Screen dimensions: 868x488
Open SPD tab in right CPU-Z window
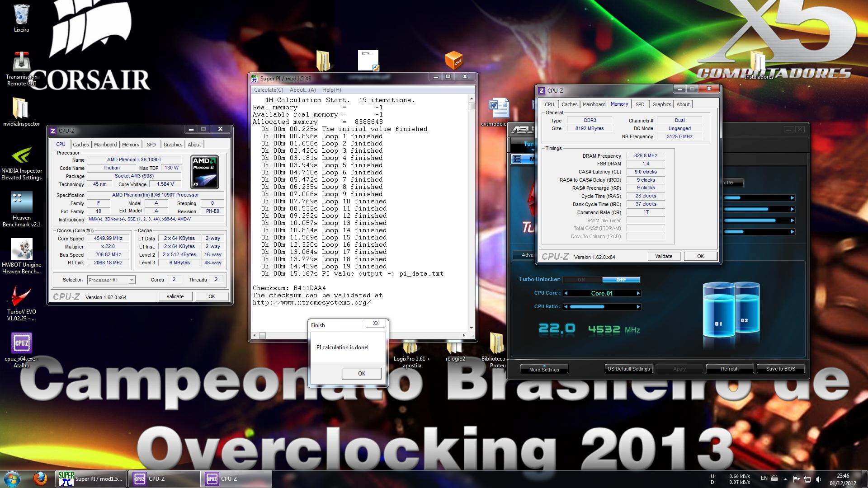pos(640,104)
